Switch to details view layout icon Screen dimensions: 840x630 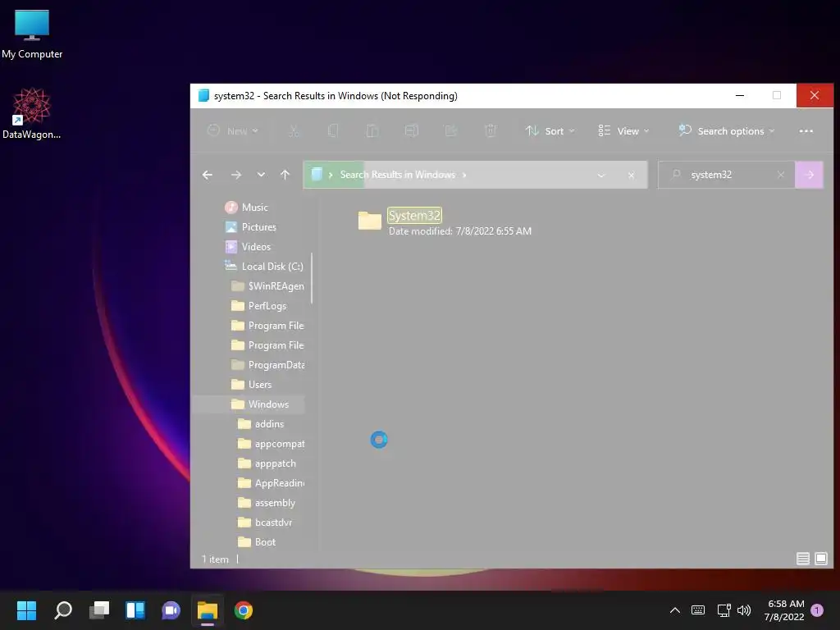(802, 559)
